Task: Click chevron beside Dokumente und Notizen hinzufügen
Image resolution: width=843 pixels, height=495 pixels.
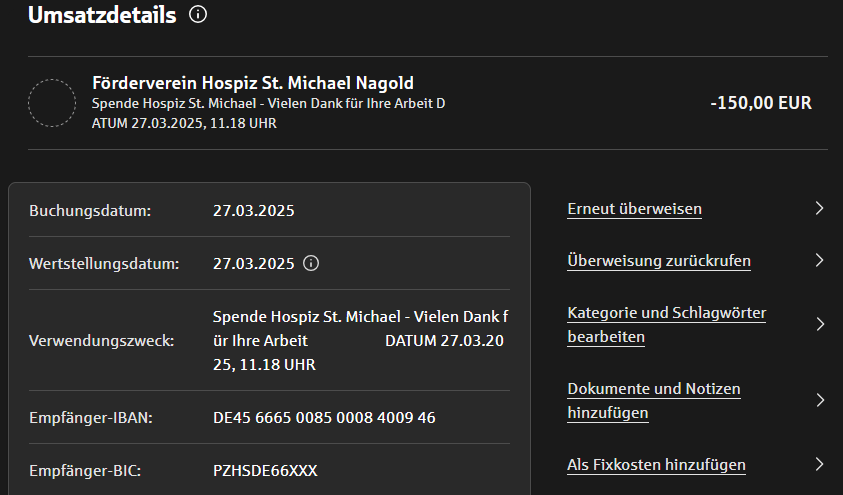Action: pyautogui.click(x=819, y=400)
